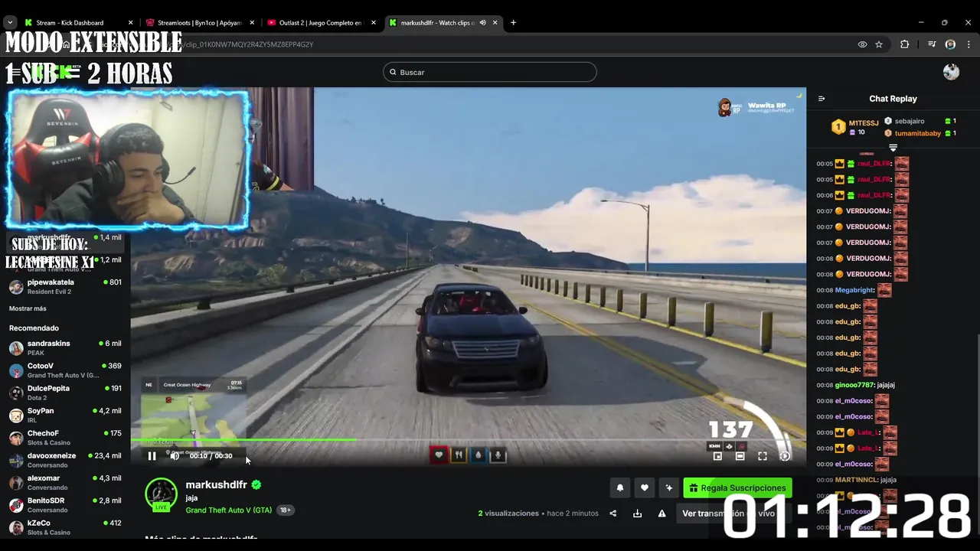Click the eye icon in address bar
The width and height of the screenshot is (980, 551).
click(x=862, y=44)
